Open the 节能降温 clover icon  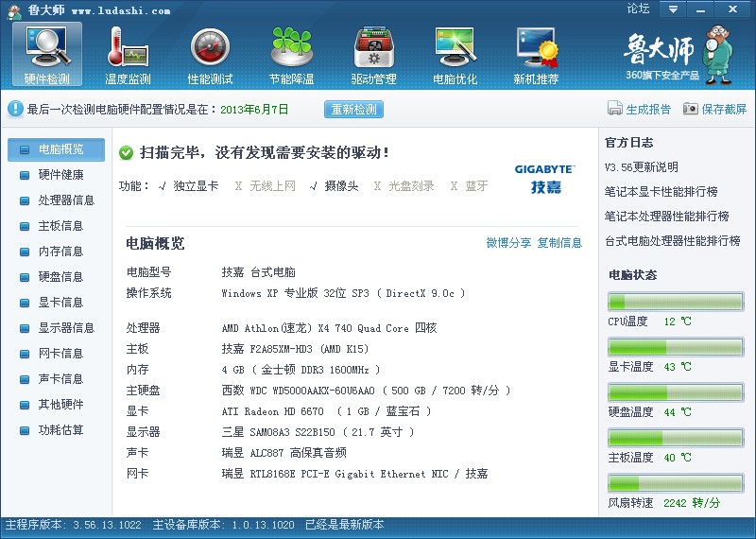(291, 55)
